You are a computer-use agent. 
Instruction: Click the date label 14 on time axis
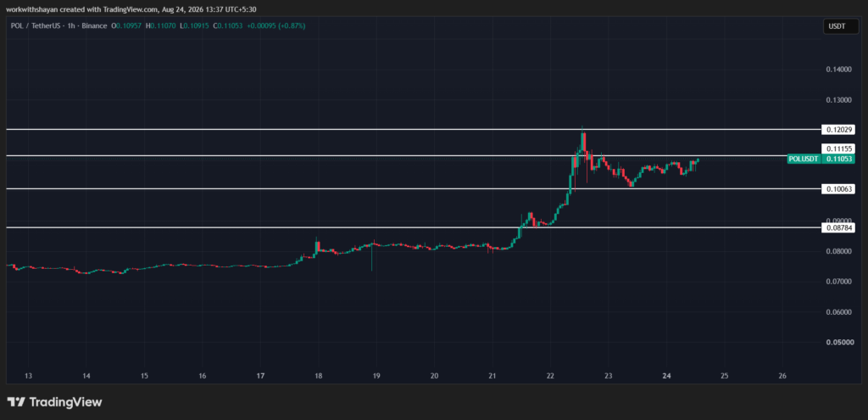[x=86, y=376]
